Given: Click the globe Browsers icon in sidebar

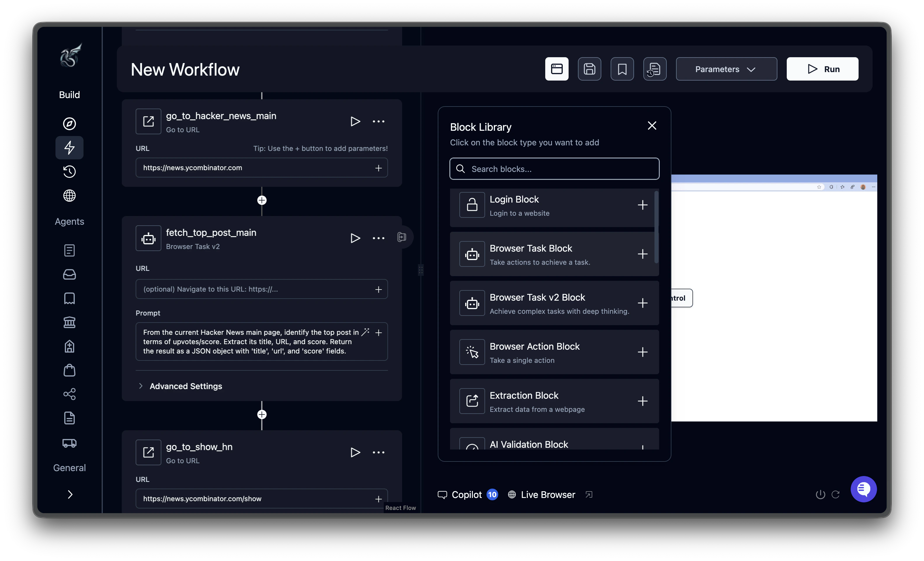Looking at the screenshot, I should (x=70, y=196).
